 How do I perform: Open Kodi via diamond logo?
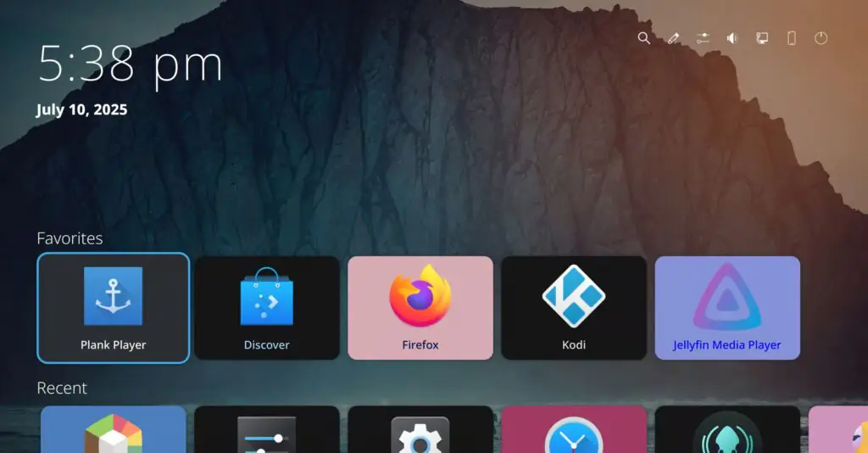(x=574, y=296)
